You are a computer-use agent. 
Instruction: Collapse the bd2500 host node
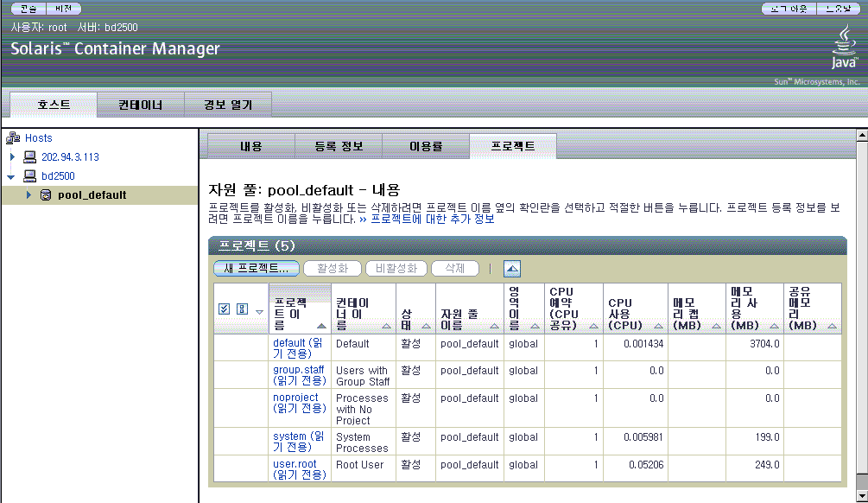point(11,176)
